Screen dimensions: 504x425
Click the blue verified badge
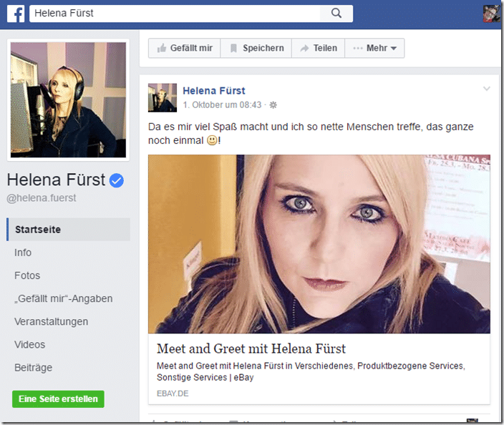point(117,180)
